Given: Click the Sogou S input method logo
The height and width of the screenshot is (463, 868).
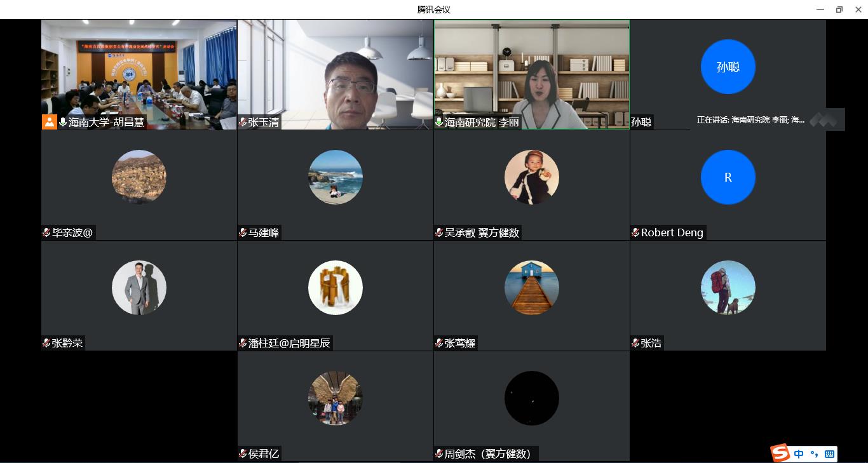Looking at the screenshot, I should coord(780,453).
